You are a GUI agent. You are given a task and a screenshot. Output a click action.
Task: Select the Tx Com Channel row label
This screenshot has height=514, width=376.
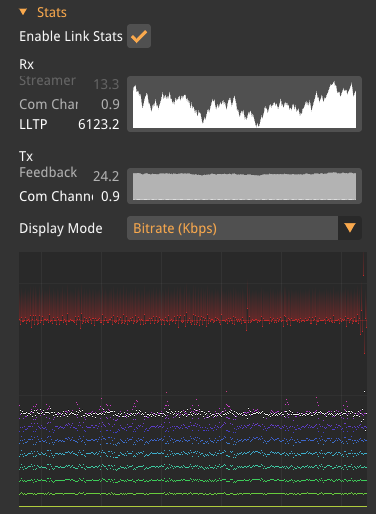pos(56,196)
